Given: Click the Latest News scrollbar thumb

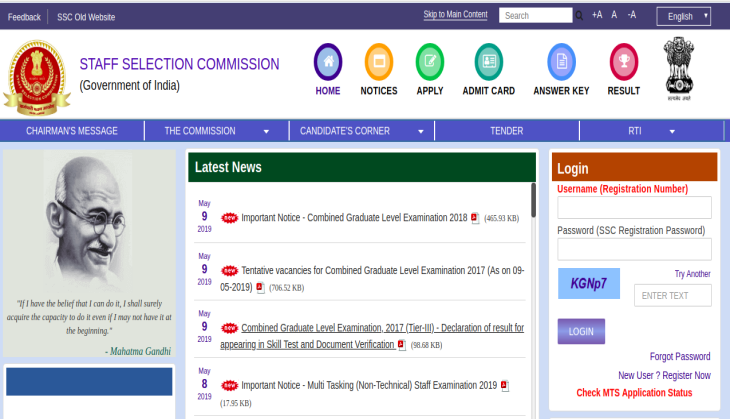Looking at the screenshot, I should 533,200.
